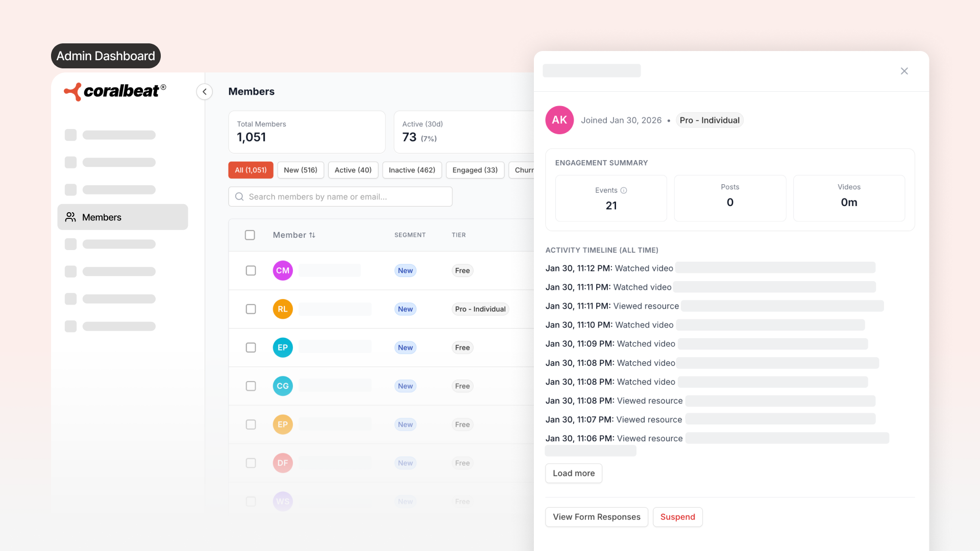Click the RL member avatar

[x=283, y=309]
